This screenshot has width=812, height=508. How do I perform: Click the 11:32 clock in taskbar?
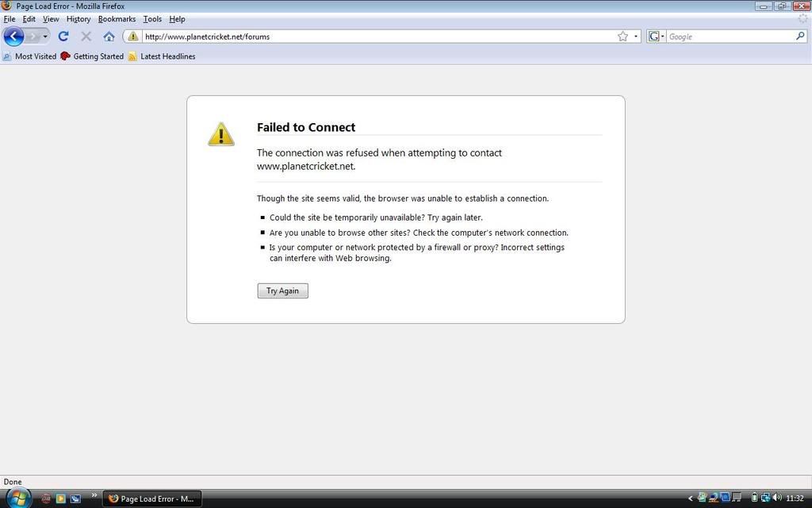795,498
